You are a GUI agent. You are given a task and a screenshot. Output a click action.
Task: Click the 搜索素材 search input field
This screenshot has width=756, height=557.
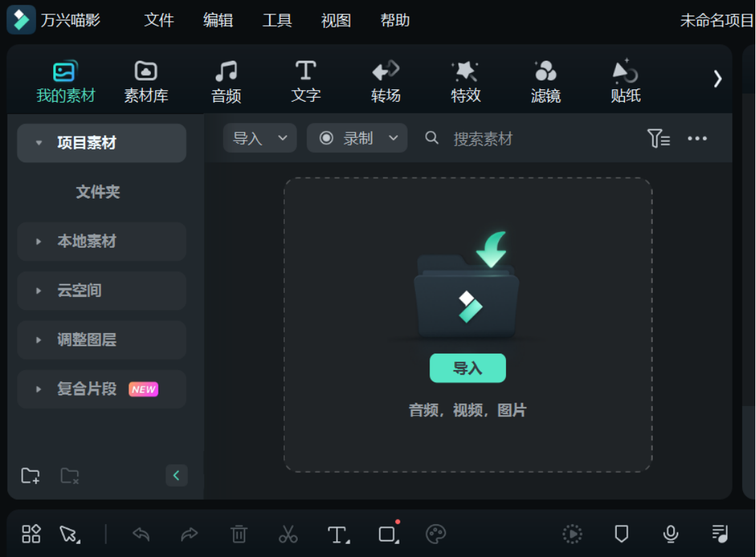(485, 138)
